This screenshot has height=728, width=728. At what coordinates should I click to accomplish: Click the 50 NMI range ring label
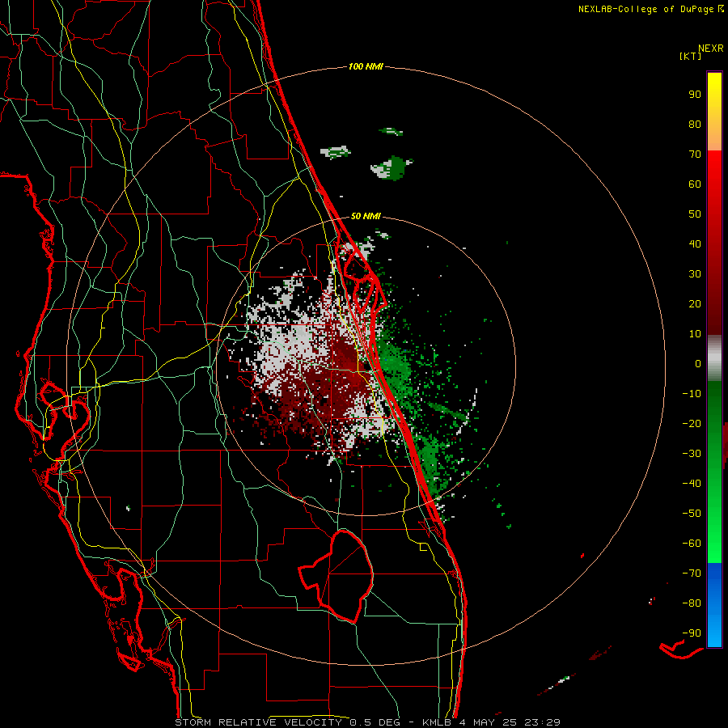[366, 216]
